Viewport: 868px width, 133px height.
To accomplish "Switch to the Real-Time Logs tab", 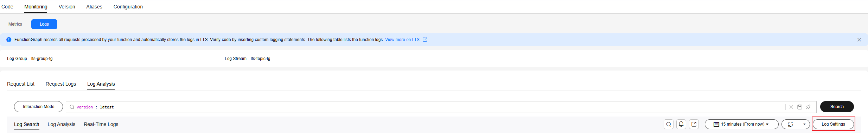I will pos(101,124).
